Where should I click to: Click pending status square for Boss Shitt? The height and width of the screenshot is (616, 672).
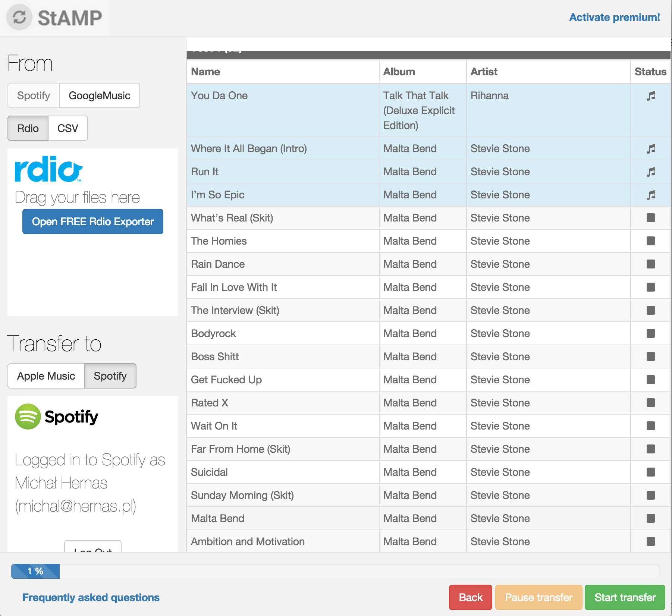651,356
